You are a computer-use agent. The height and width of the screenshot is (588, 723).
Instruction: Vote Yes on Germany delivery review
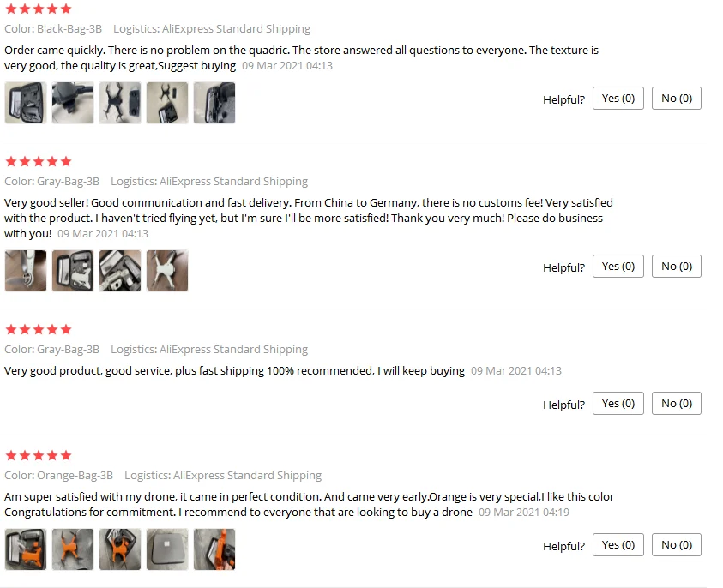[618, 266]
